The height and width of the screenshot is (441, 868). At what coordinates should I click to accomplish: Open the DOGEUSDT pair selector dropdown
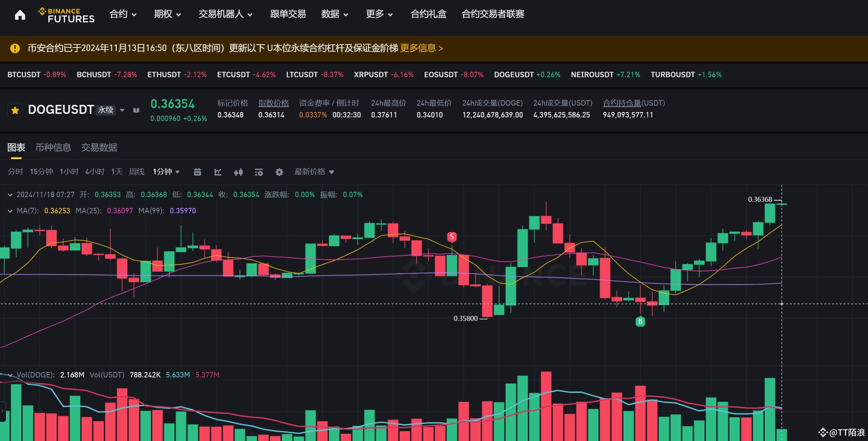tap(122, 110)
